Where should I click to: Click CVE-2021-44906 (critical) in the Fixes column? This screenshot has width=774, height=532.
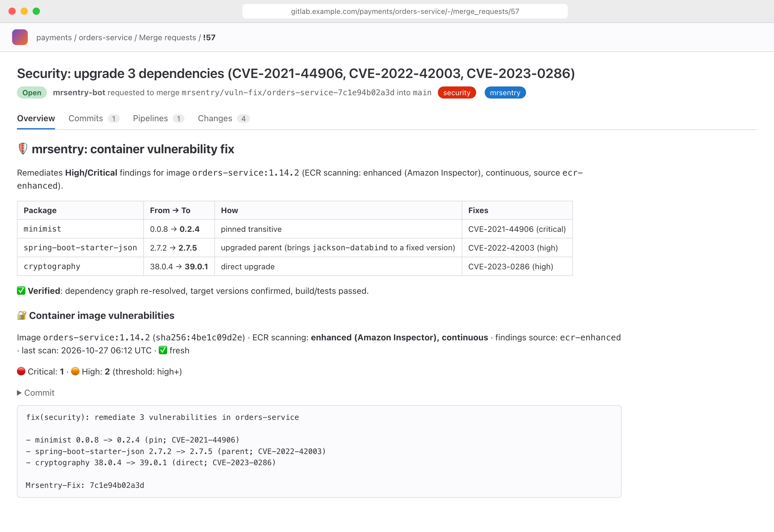[x=517, y=229]
